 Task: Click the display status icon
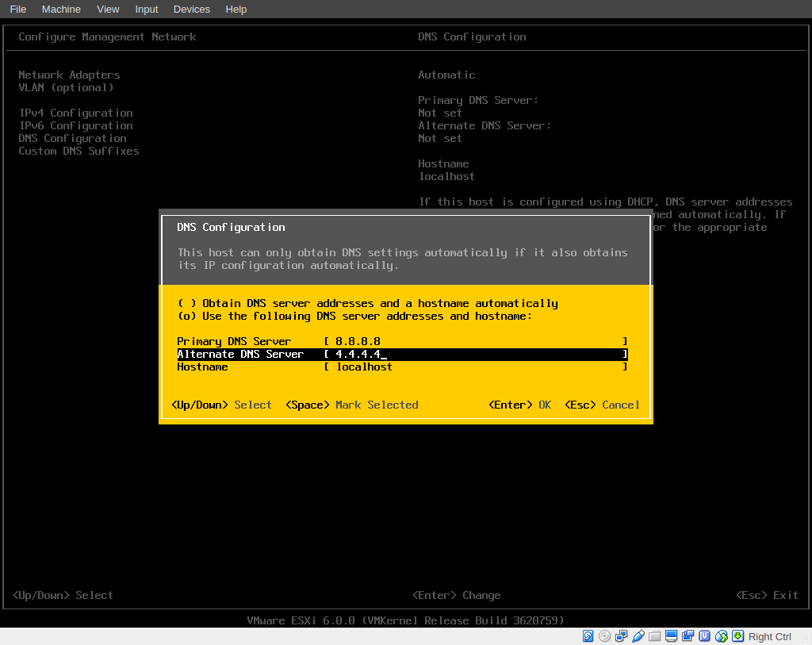pyautogui.click(x=670, y=635)
